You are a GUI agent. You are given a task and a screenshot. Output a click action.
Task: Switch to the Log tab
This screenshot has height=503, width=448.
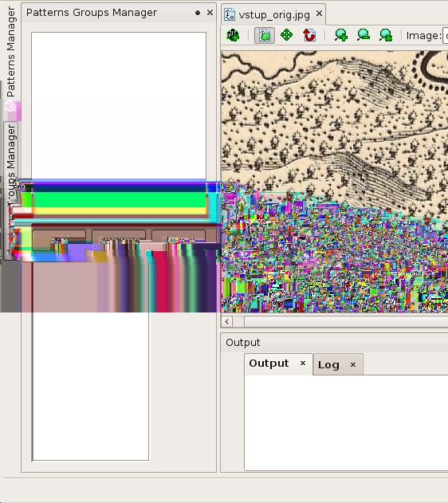coord(328,365)
